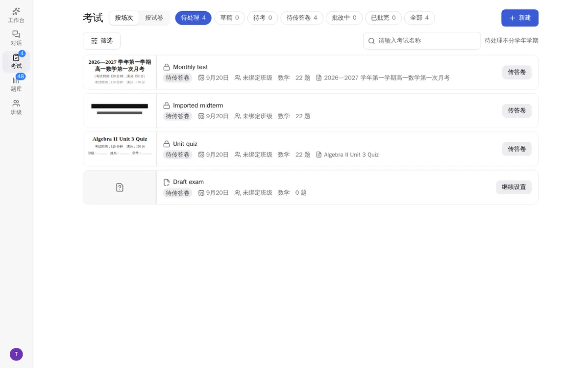Click 传答卷 for Imported midterm
This screenshot has width=588, height=368.
pos(516,110)
